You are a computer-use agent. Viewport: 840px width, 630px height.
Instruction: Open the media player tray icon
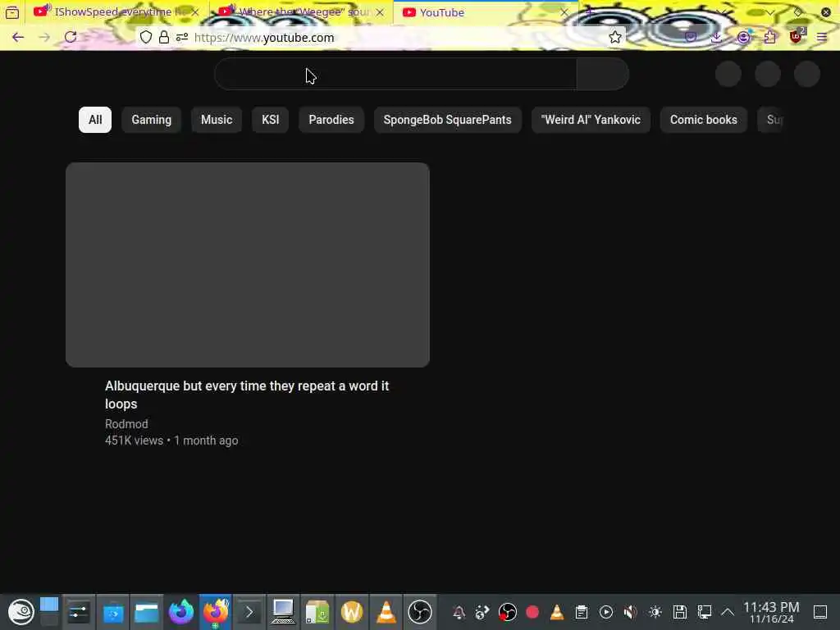[x=606, y=612]
